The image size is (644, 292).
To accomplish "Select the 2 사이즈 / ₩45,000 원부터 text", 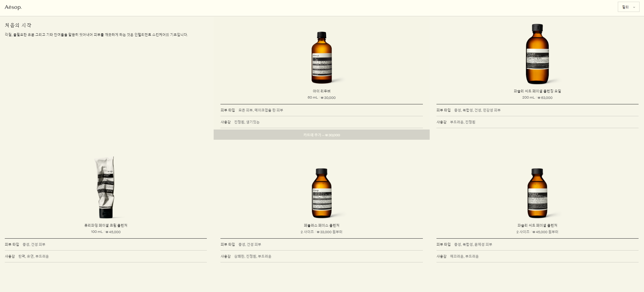I will coord(537,232).
